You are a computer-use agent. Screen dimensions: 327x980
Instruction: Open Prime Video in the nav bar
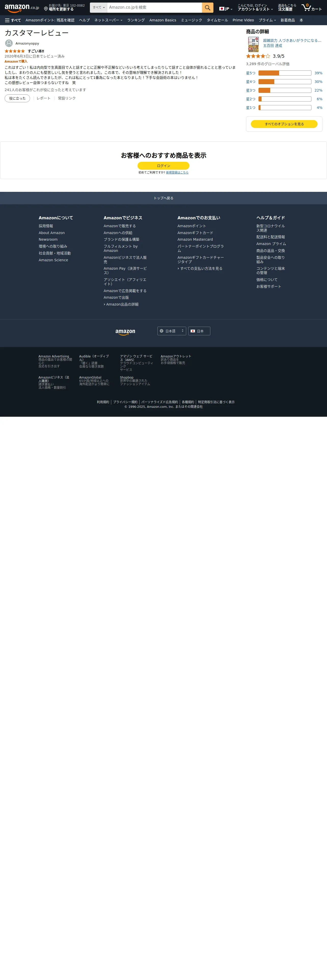click(243, 20)
